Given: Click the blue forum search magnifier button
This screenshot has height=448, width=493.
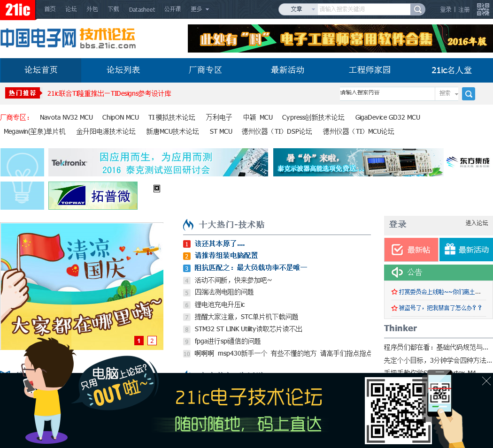Looking at the screenshot, I should pos(469,94).
